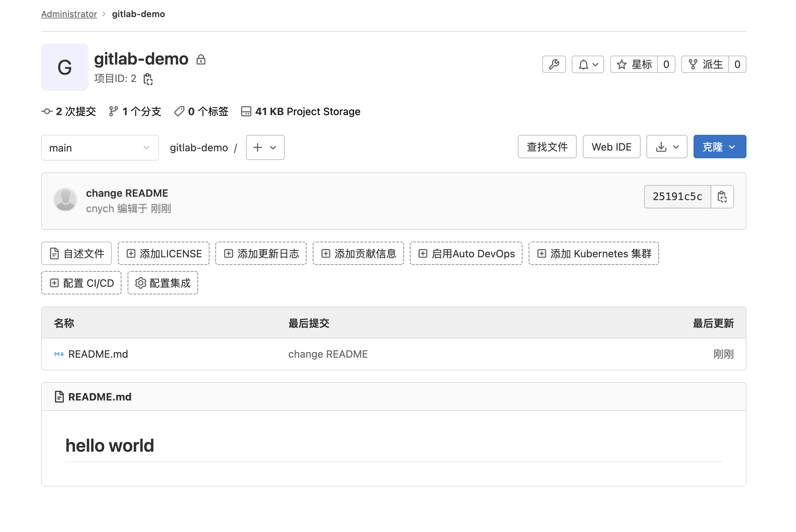This screenshot has width=796, height=532.
Task: Open the star count 0
Action: 666,64
